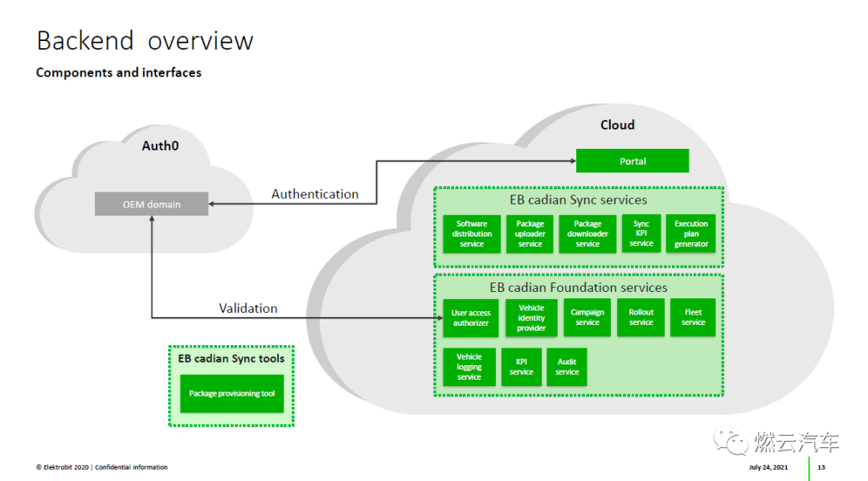Click Vehicle logging service block
The image size is (868, 481).
point(469,367)
